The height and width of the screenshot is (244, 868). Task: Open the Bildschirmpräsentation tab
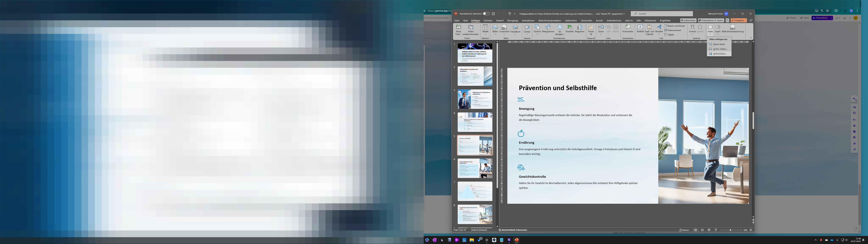550,21
